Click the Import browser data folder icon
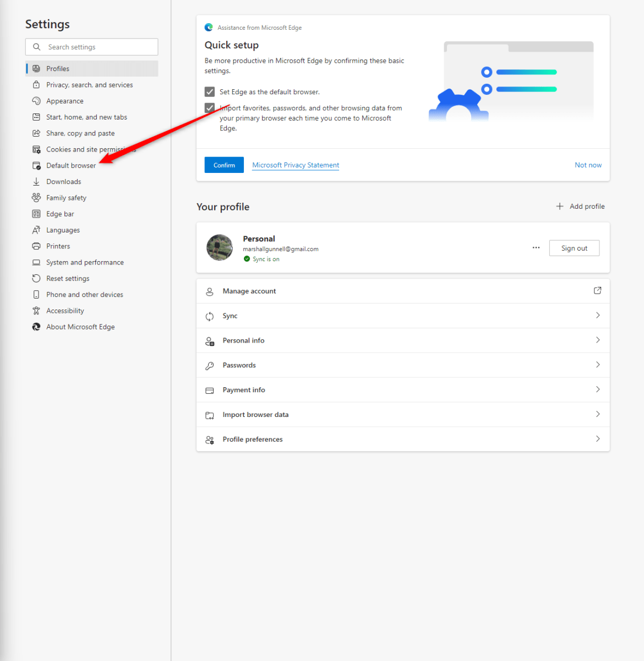The width and height of the screenshot is (644, 661). pos(210,415)
